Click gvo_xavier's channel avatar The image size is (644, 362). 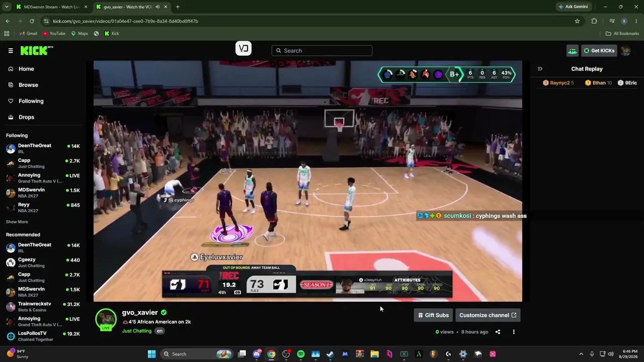click(x=106, y=319)
